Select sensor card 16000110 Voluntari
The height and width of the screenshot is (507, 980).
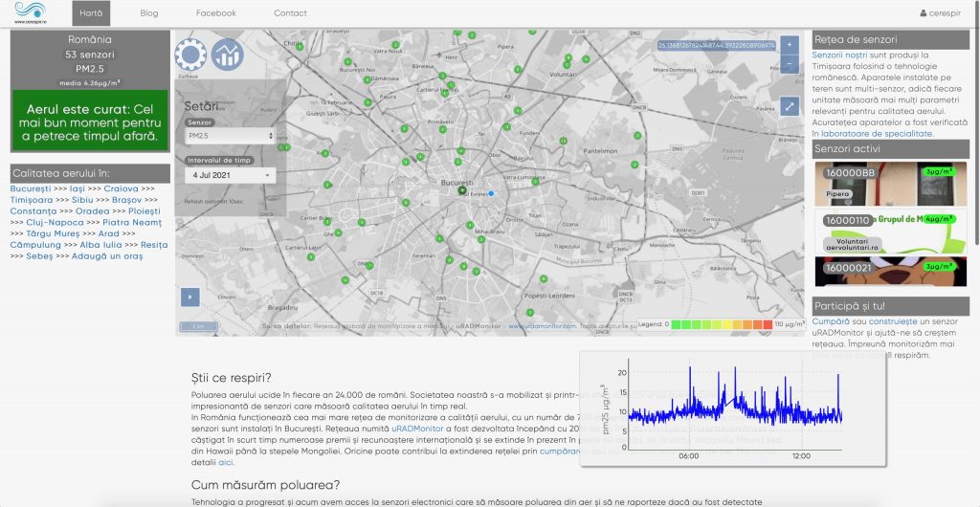click(891, 231)
